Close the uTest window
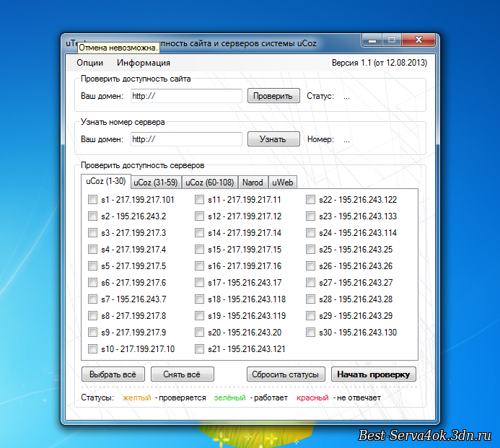 click(x=418, y=40)
